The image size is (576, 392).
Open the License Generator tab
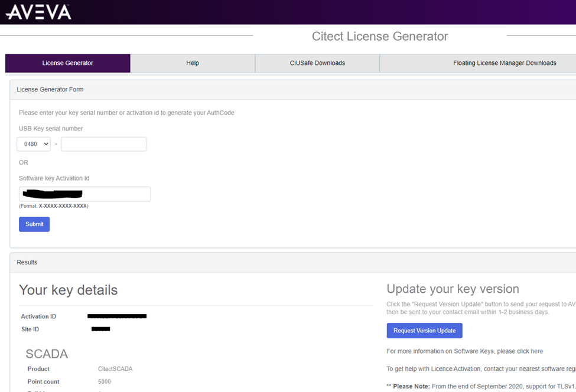pos(67,63)
